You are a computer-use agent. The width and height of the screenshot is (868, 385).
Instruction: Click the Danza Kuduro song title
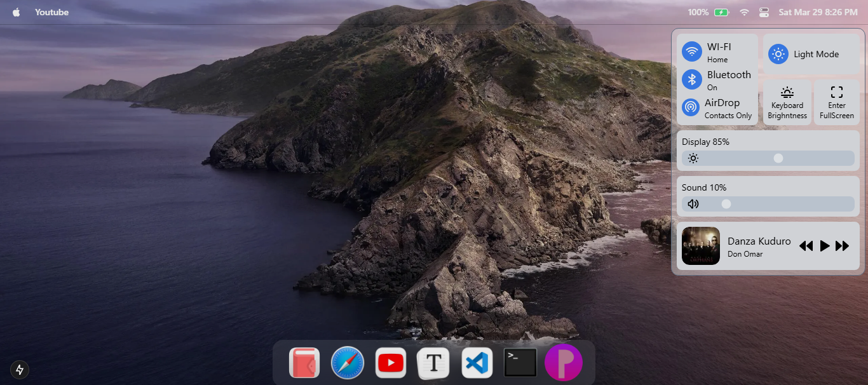pos(759,241)
